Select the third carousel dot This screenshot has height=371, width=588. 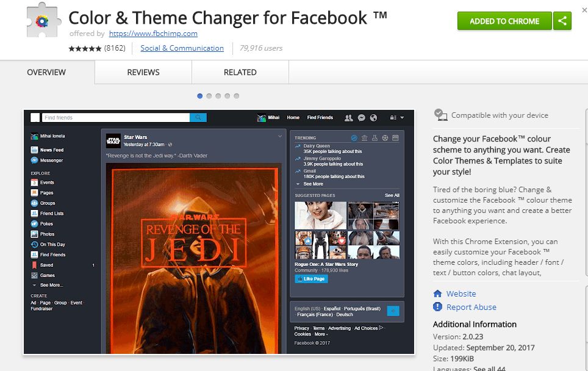pos(218,96)
